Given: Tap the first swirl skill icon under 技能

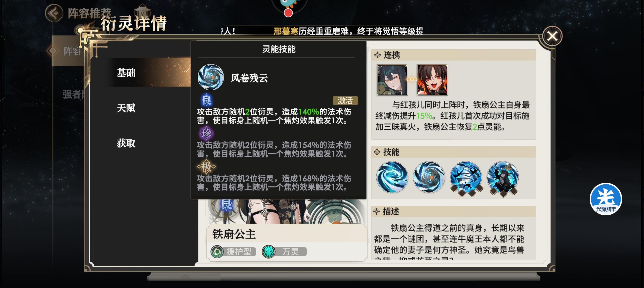Looking at the screenshot, I should (x=392, y=177).
